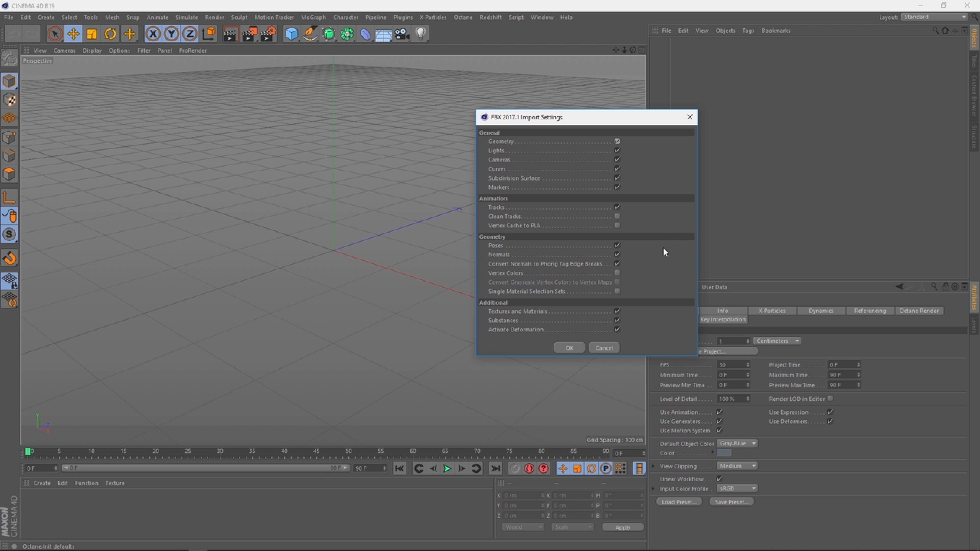Toggle the Y axis lock icon
Viewport: 980px width, 551px height.
tap(171, 34)
